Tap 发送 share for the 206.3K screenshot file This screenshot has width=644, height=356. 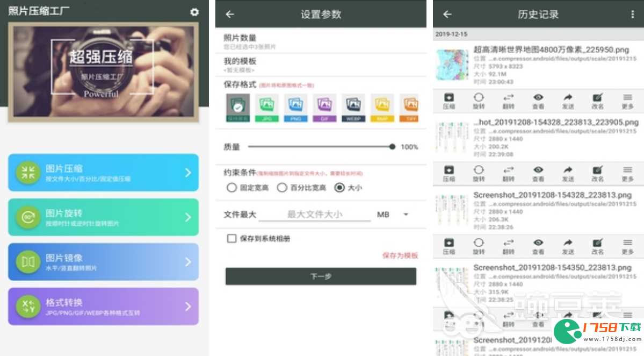click(568, 247)
